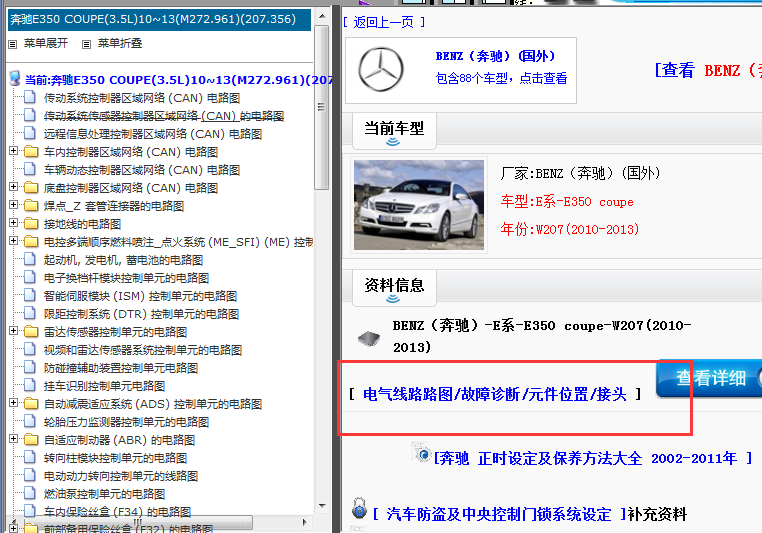Open the 当前车型 tab
Image resolution: width=762 pixels, height=533 pixels.
[x=394, y=131]
